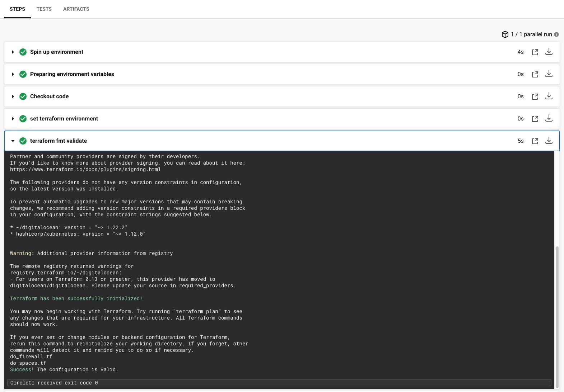Download Checkout code step log
The height and width of the screenshot is (392, 564).
549,96
